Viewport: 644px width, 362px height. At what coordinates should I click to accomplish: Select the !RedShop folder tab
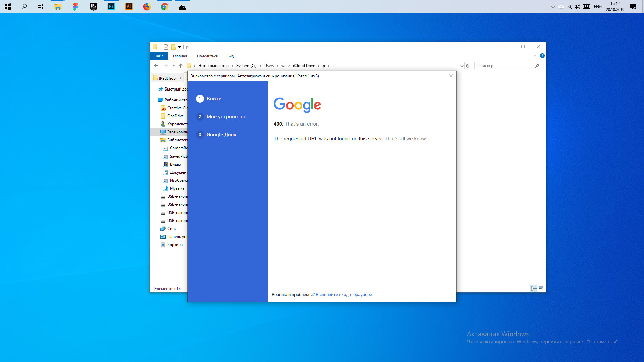click(167, 78)
